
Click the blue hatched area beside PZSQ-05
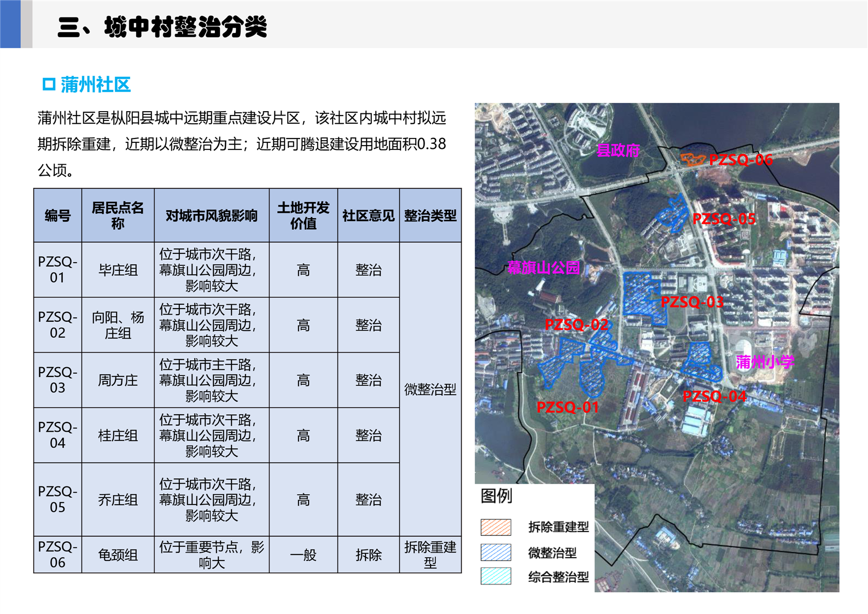point(673,215)
